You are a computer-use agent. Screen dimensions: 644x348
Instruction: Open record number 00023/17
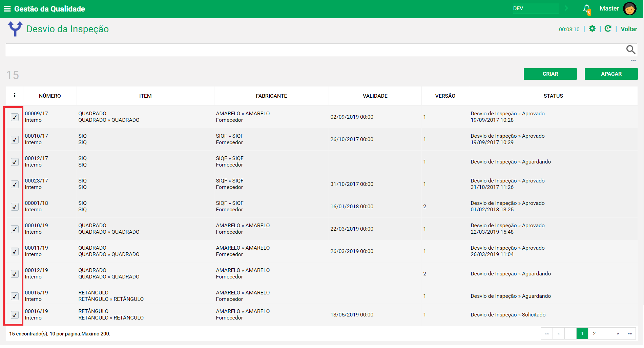point(37,181)
